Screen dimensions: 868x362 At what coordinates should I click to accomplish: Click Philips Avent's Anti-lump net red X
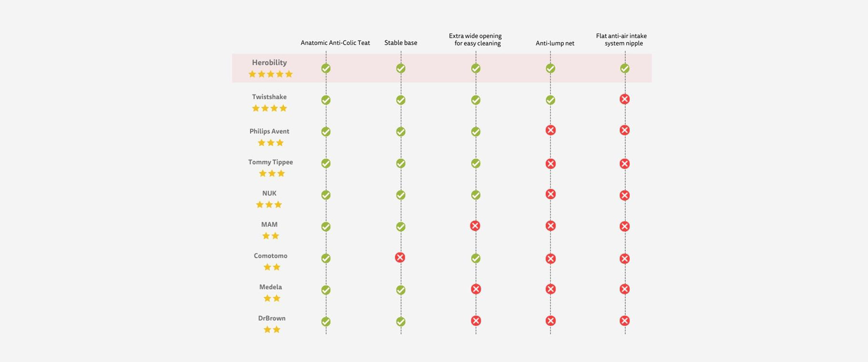550,130
